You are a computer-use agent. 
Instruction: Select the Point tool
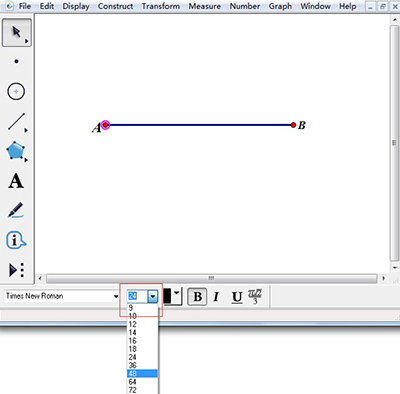point(16,61)
